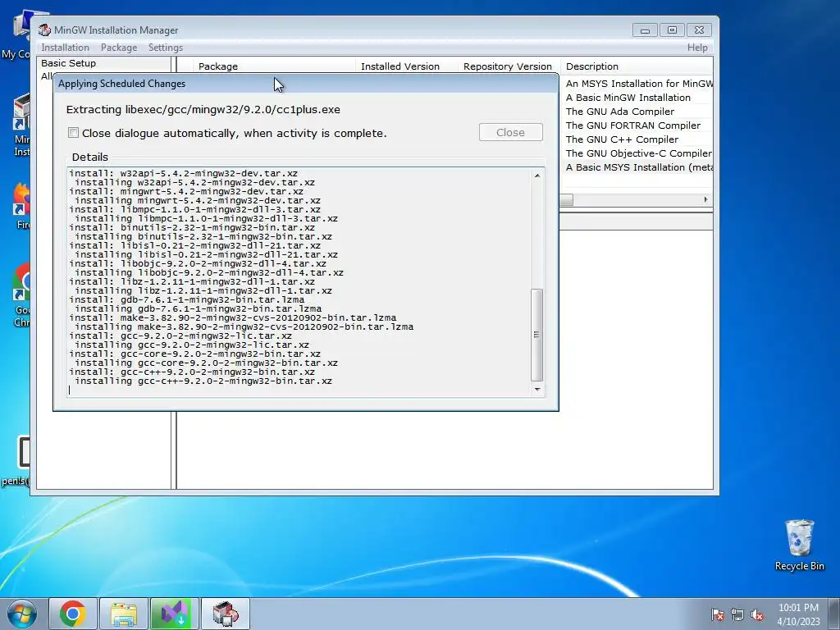
Task: Click the package list horizontal scroll right arrow
Action: pyautogui.click(x=705, y=199)
